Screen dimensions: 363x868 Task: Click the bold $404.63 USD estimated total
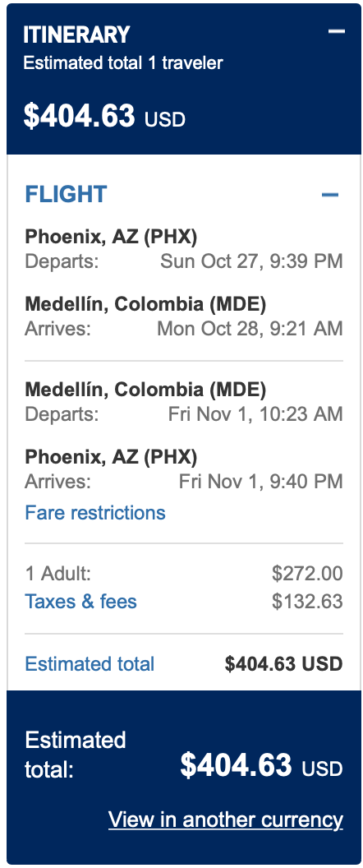point(284,663)
